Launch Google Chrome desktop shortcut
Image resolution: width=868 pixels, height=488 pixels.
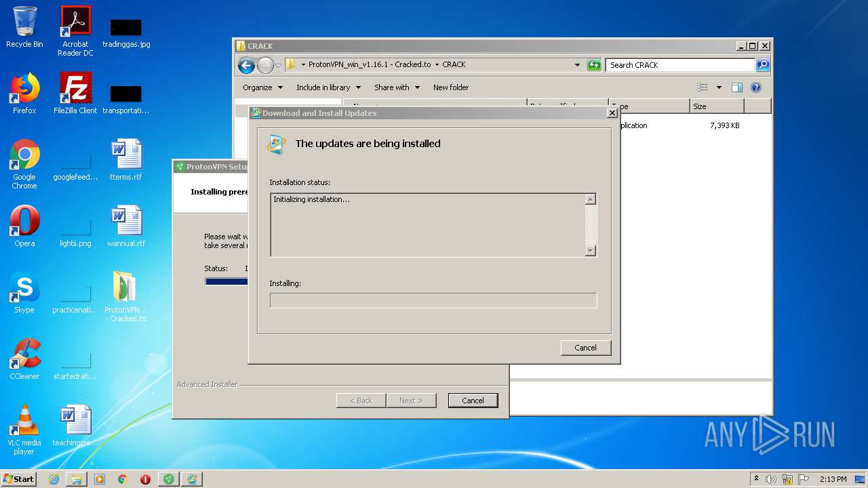(24, 164)
